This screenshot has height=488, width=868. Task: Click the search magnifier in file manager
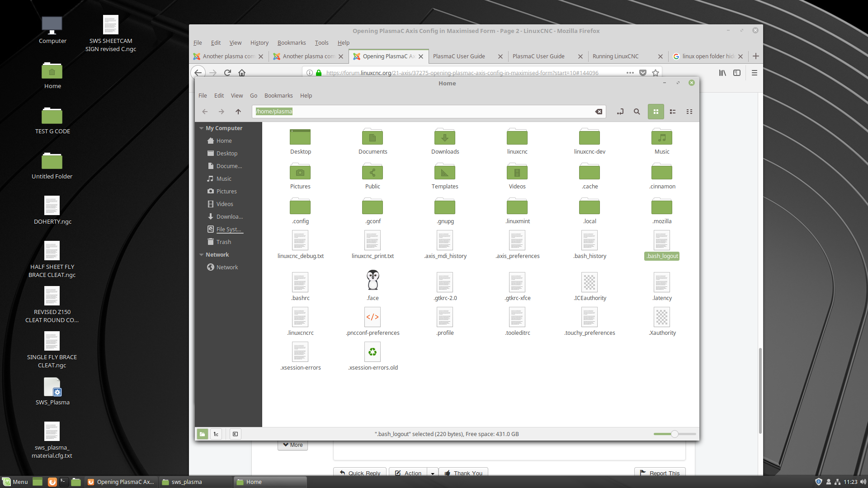(x=637, y=112)
